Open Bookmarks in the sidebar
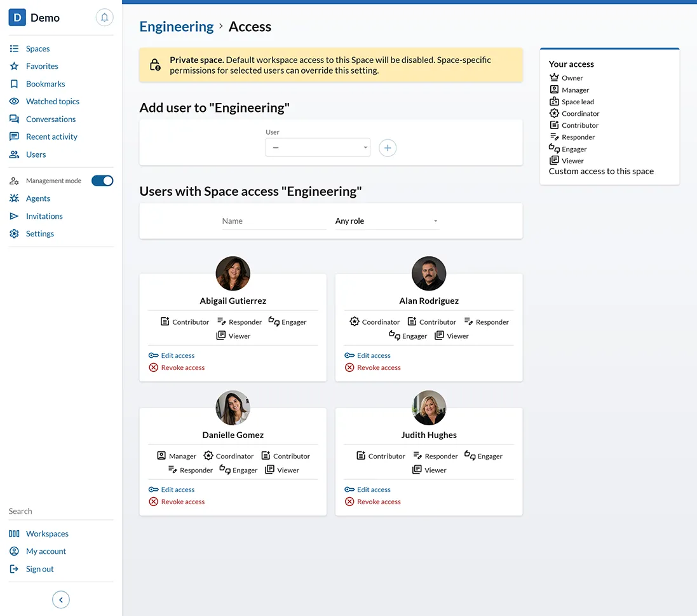 click(45, 84)
